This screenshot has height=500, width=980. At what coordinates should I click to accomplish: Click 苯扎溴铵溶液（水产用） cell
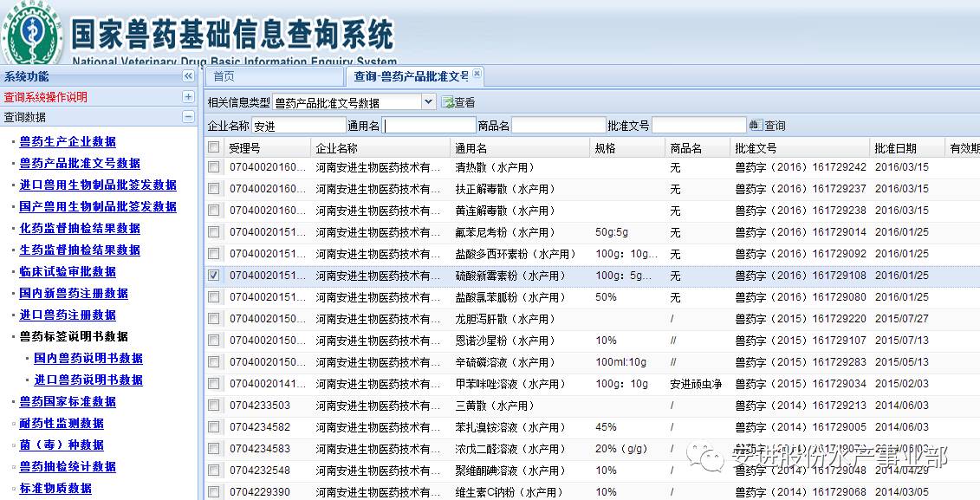tap(510, 427)
